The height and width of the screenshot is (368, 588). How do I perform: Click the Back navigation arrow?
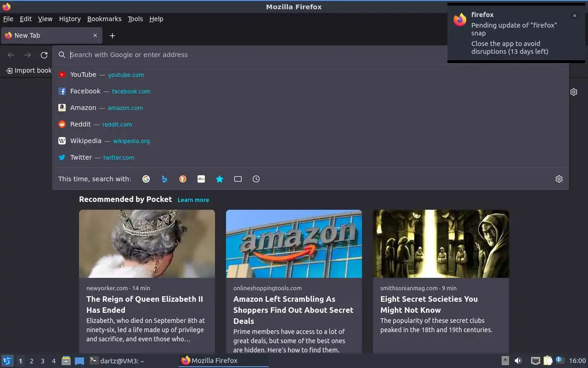point(11,55)
